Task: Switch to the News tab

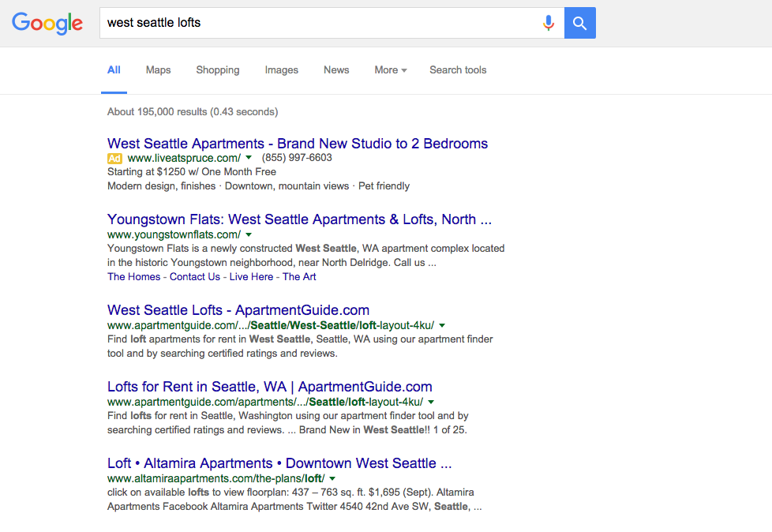Action: point(336,70)
